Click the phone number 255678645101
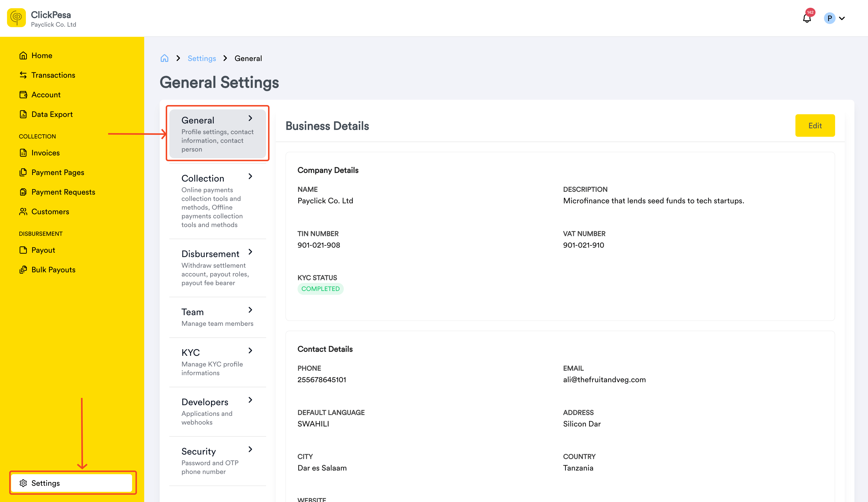 [322, 380]
